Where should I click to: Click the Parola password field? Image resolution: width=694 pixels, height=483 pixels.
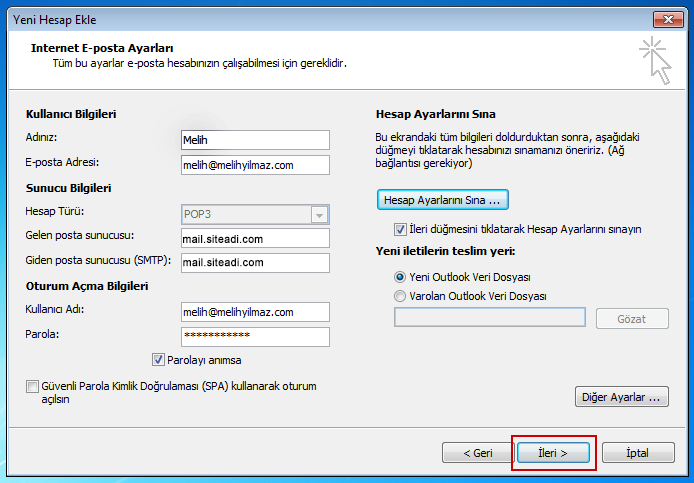click(255, 336)
